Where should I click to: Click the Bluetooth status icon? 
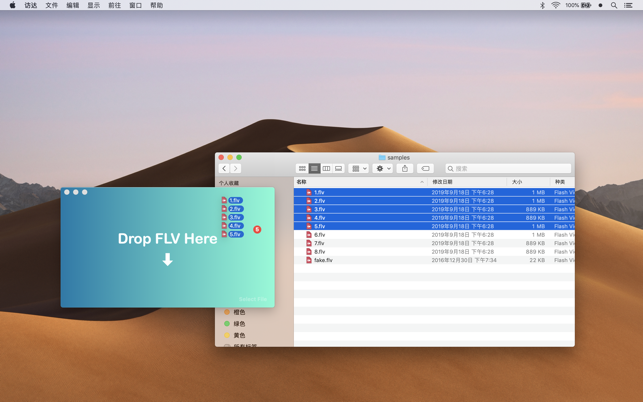[542, 5]
